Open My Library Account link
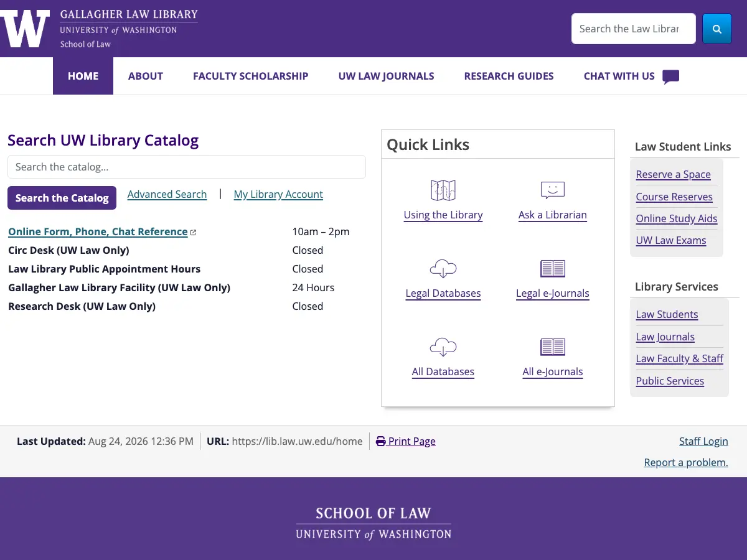 pyautogui.click(x=278, y=194)
